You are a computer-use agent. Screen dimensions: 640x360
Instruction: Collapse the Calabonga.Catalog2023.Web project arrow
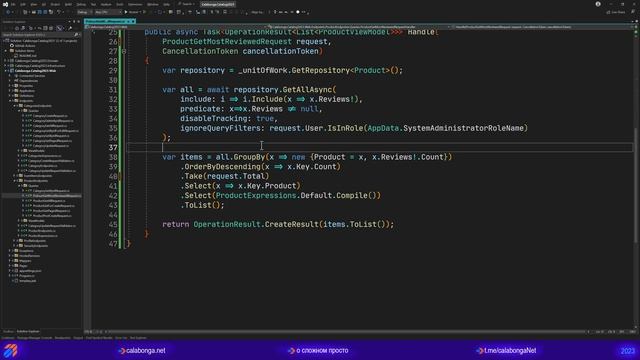coord(6,71)
